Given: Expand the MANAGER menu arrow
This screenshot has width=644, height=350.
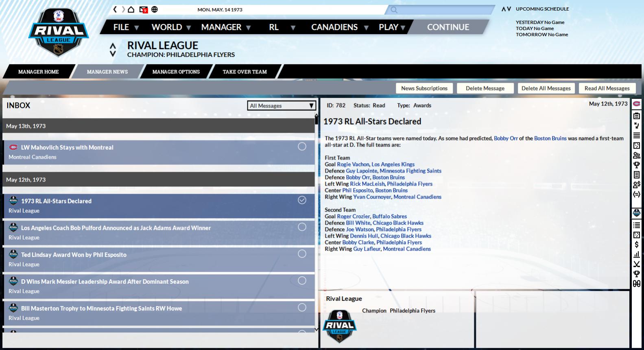Looking at the screenshot, I should (248, 28).
